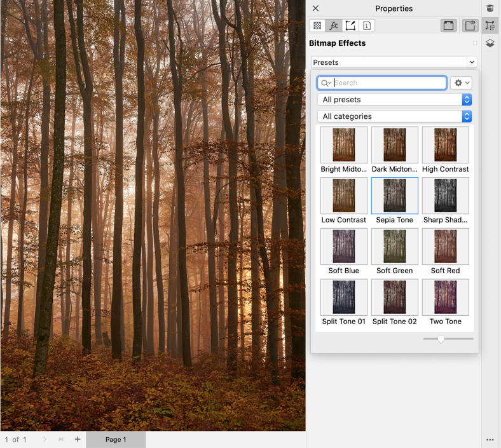Image resolution: width=501 pixels, height=448 pixels.
Task: Expand the Presets dropdown
Action: click(394, 62)
